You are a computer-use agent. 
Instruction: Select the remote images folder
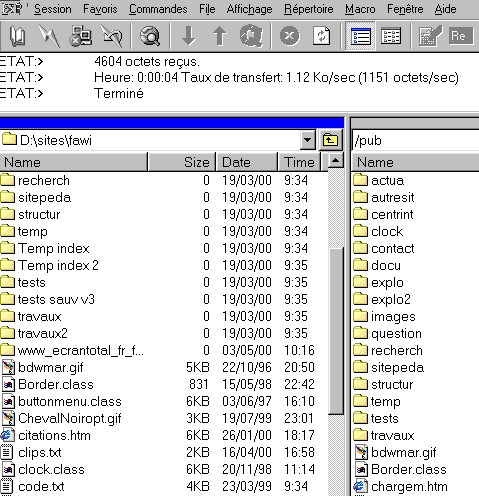(393, 317)
